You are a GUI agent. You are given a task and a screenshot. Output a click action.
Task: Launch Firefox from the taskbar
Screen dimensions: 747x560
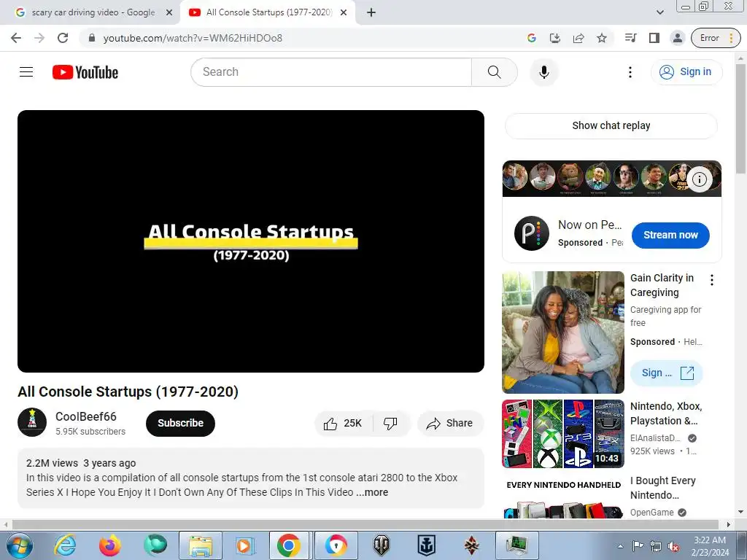[x=110, y=545]
